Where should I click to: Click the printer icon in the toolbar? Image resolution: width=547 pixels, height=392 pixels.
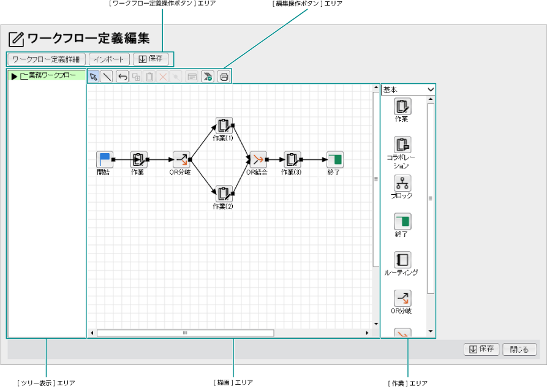coord(224,77)
